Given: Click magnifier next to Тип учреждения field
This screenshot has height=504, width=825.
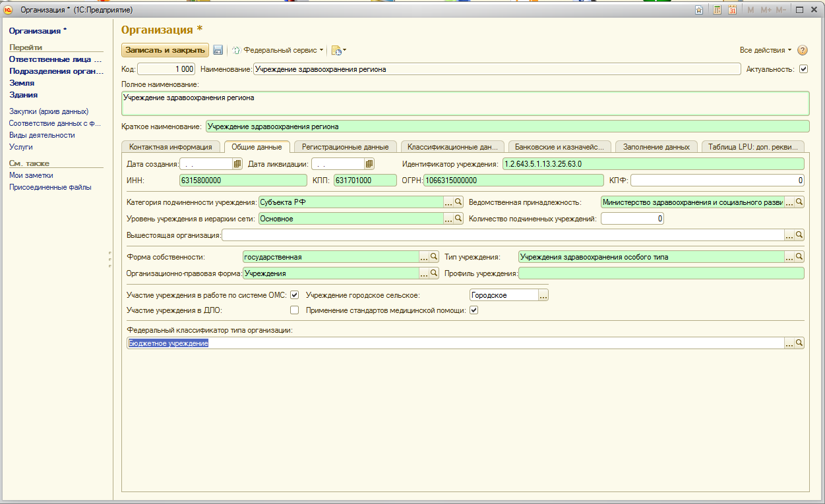Looking at the screenshot, I should coord(799,257).
